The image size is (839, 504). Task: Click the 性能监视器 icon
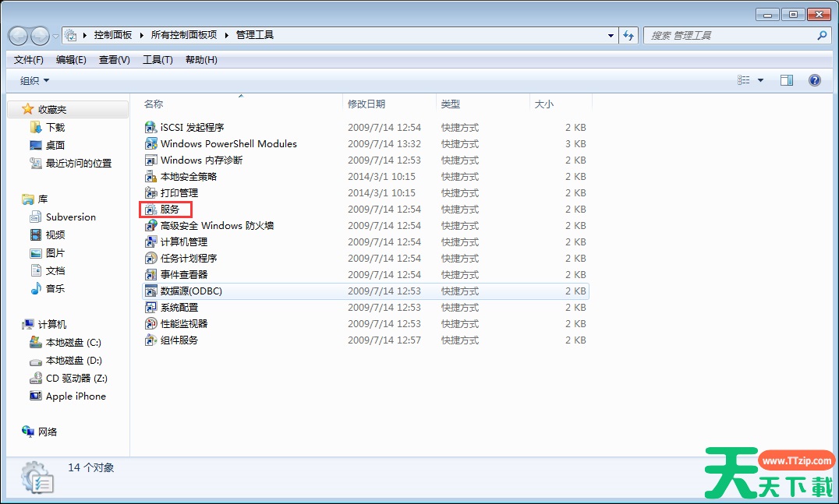coord(151,324)
